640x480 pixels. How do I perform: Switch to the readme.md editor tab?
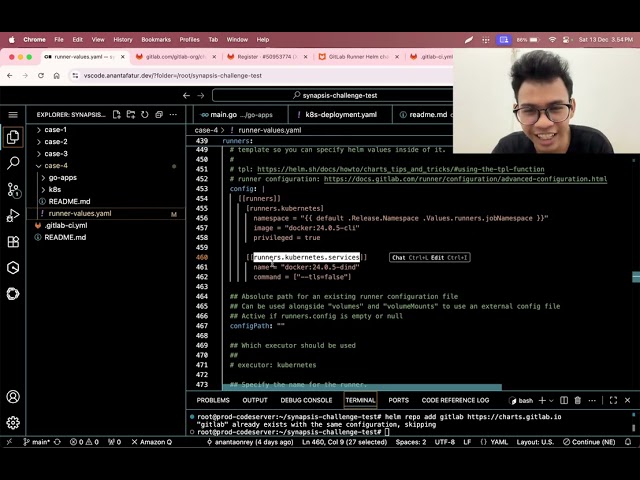(x=423, y=115)
